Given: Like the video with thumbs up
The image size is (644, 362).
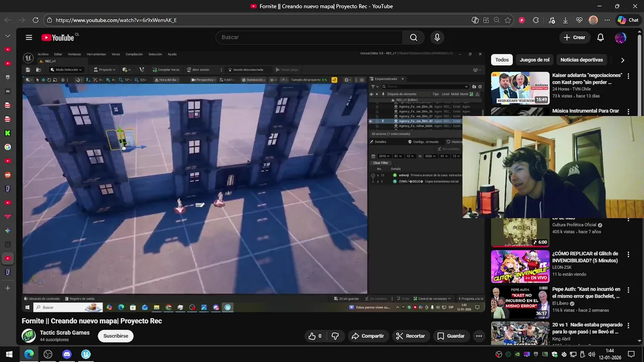Looking at the screenshot, I should click(x=315, y=336).
